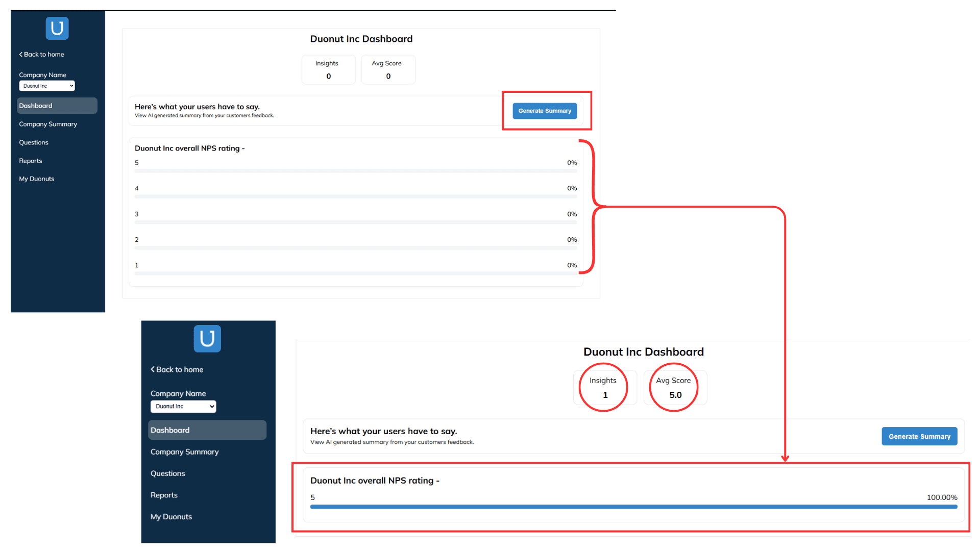
Task: Click the top sidebar Back to home link
Action: pos(42,54)
